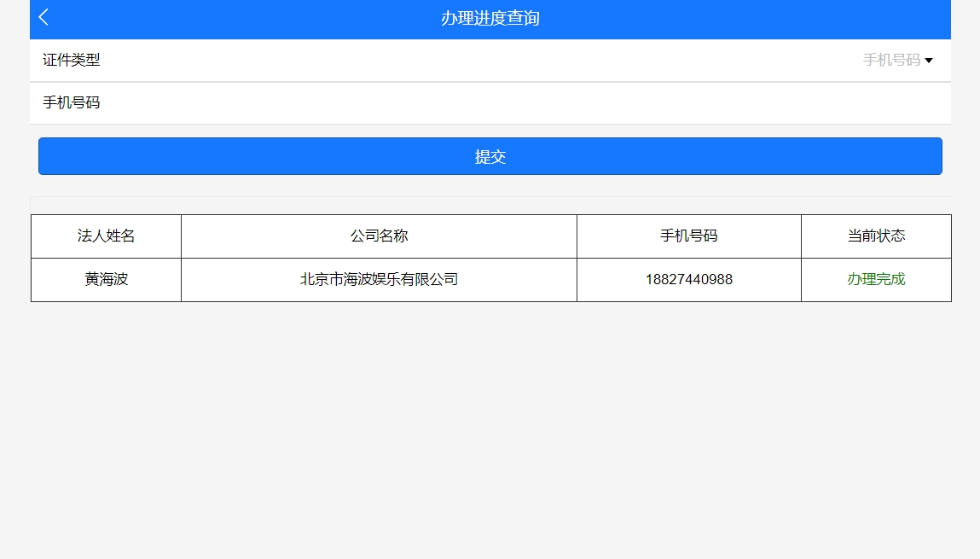The width and height of the screenshot is (980, 559).
Task: Select company cell 北京市海波娱乐有限公司
Action: point(379,280)
